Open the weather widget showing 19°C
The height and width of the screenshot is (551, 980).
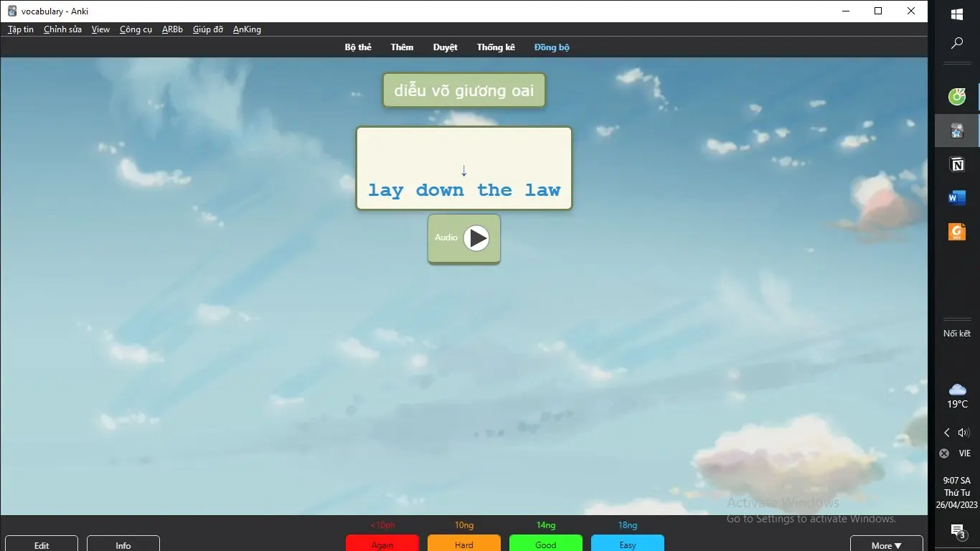[x=957, y=395]
